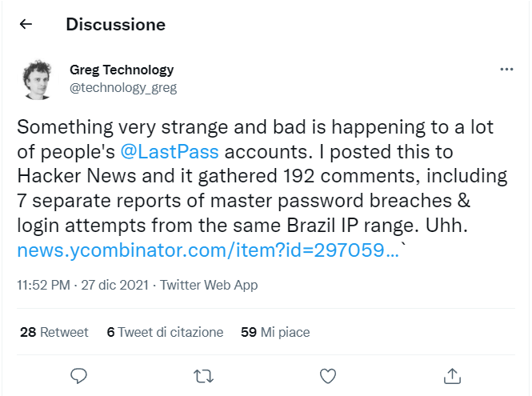This screenshot has width=532, height=396.
Task: Open the @technology_greg handle
Action: point(123,87)
